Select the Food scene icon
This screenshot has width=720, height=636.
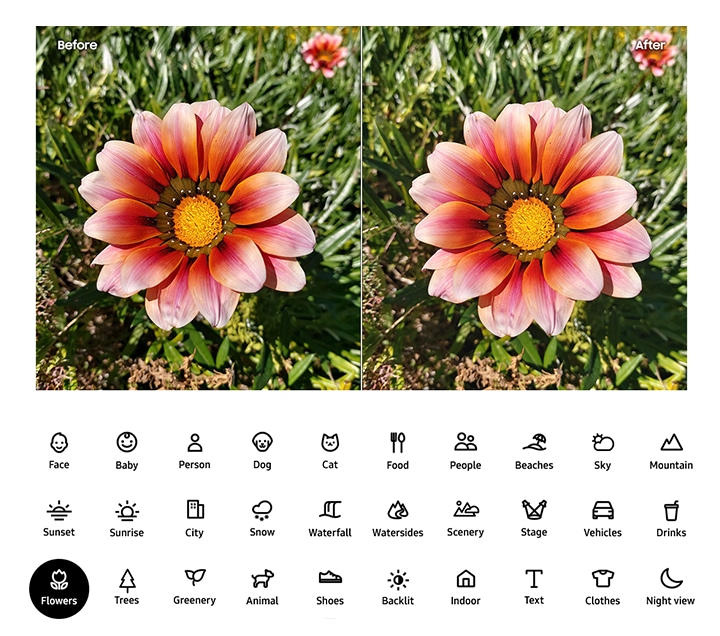click(x=398, y=443)
